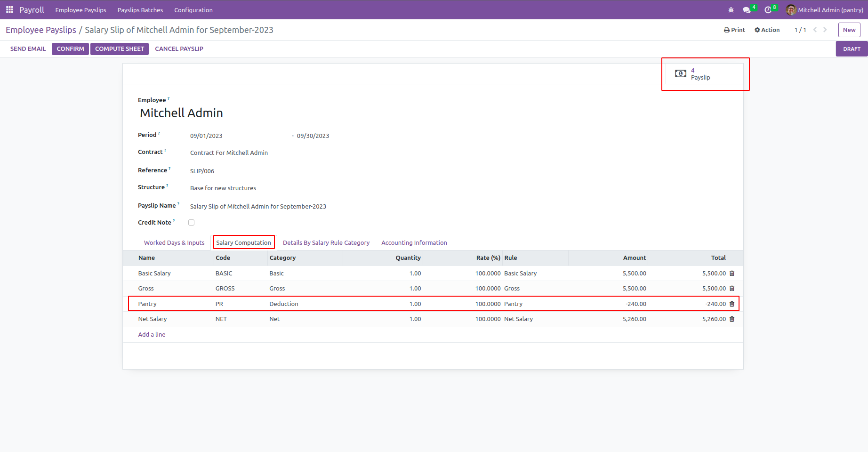Delete the Pantry deduction line
Image resolution: width=868 pixels, height=452 pixels.
732,304
